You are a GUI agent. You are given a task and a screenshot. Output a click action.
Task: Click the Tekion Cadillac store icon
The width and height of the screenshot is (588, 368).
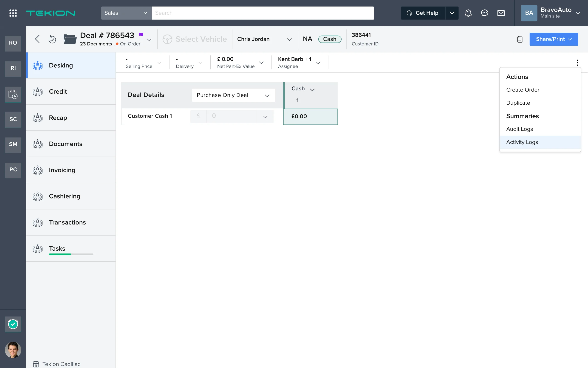(x=36, y=364)
